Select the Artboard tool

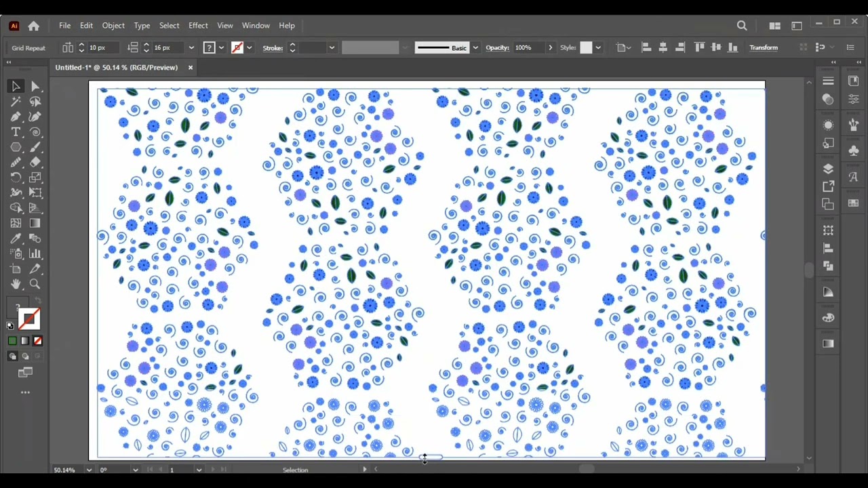coord(16,269)
